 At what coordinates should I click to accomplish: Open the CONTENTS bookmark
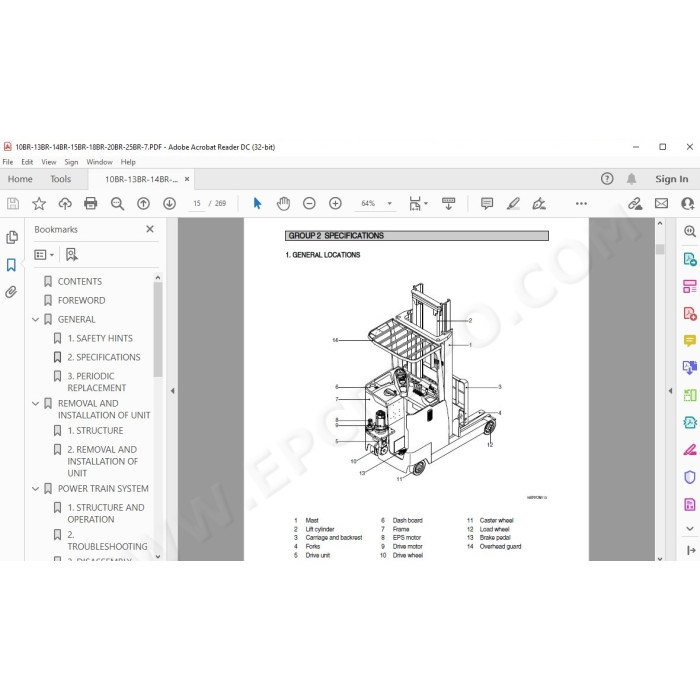point(79,282)
